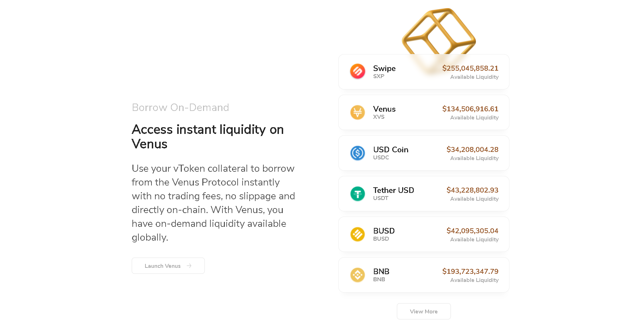Select the USD Coin blue icon

[358, 153]
